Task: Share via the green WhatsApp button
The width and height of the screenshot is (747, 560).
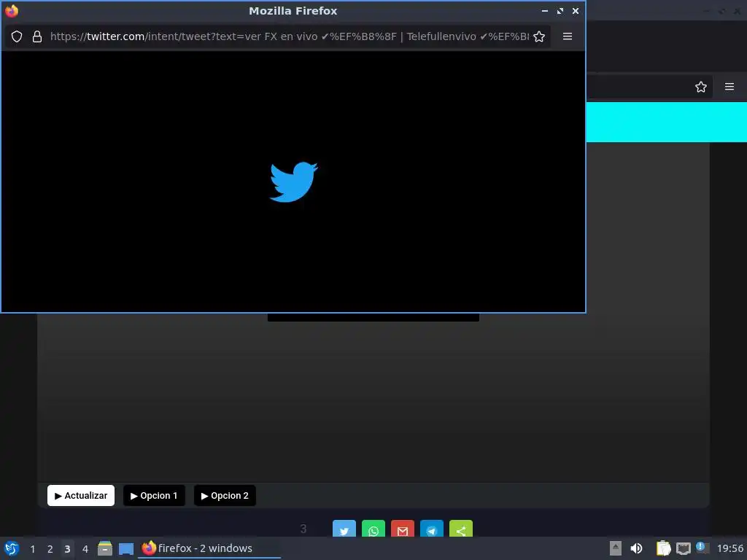Action: pos(373,529)
